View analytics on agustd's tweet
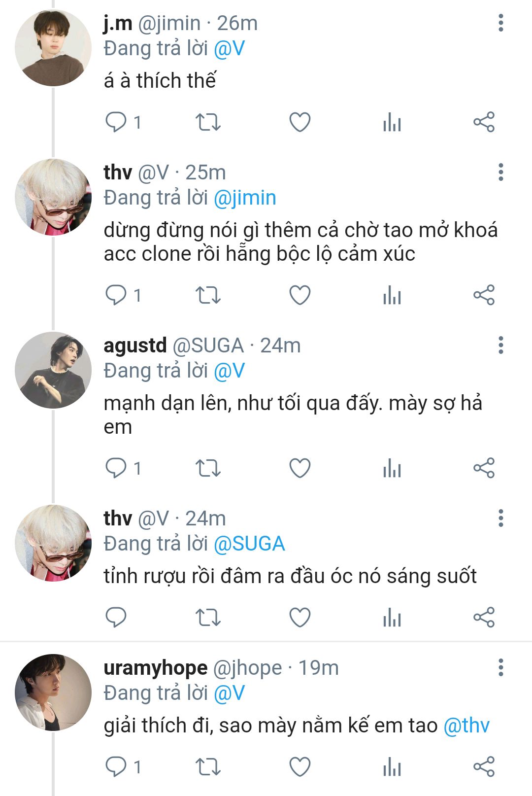Screen dimensions: 532x796 392,468
